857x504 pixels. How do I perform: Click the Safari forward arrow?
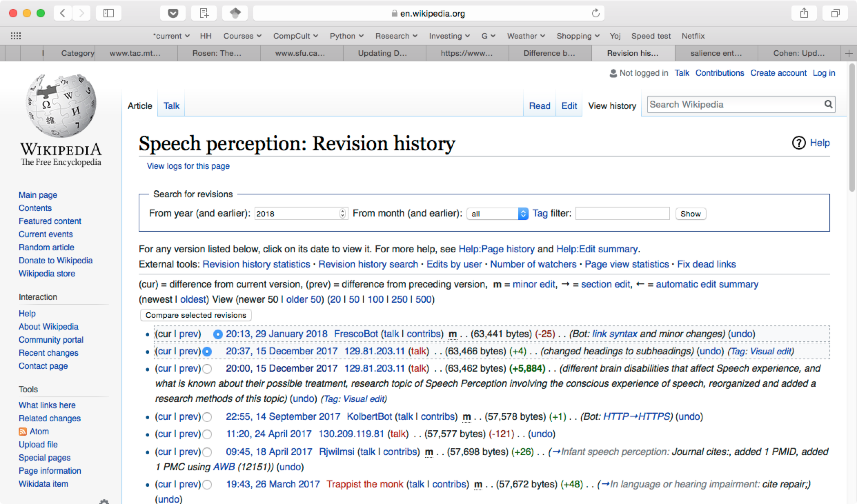[x=81, y=13]
